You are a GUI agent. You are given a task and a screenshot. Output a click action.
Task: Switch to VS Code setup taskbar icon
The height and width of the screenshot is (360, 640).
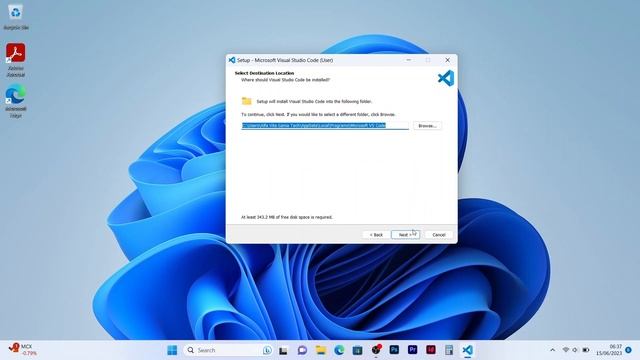468,350
